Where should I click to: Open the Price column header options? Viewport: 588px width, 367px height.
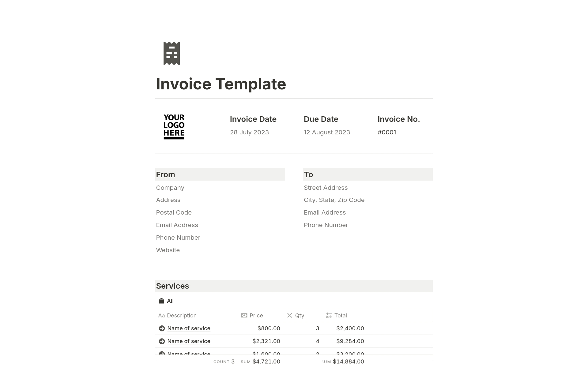(256, 316)
